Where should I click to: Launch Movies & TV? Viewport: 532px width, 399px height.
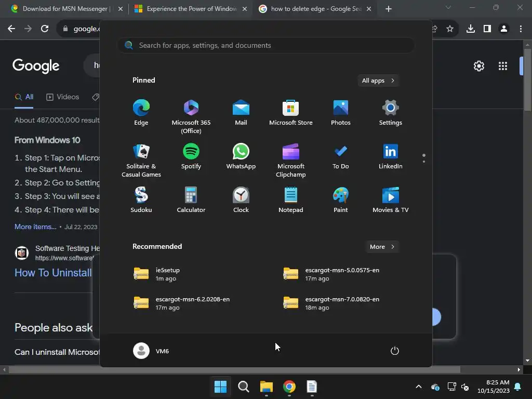pyautogui.click(x=391, y=200)
